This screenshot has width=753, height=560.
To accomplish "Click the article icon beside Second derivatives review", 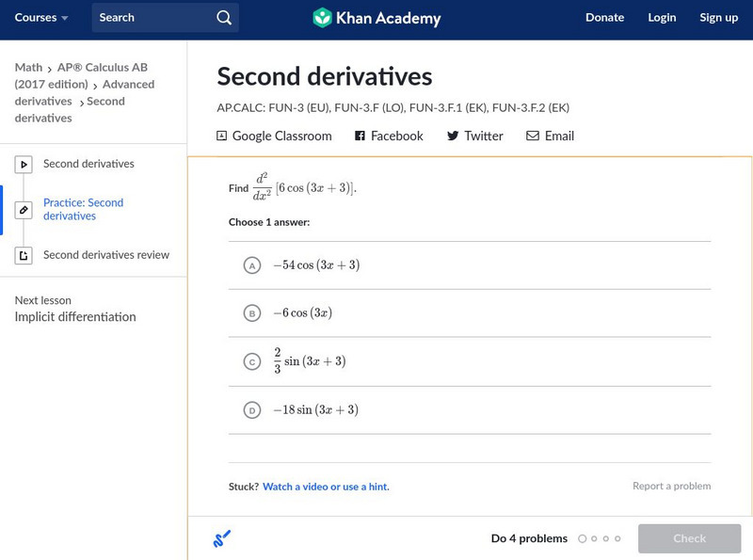I will (24, 255).
